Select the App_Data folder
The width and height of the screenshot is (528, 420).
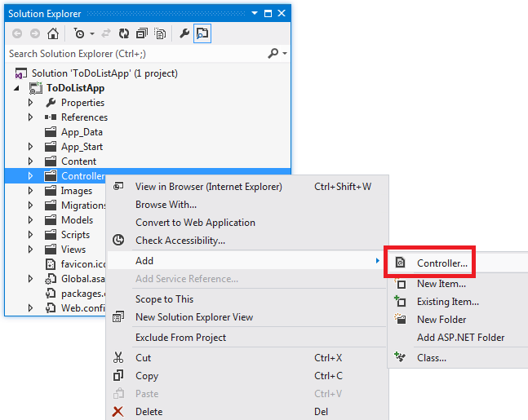[x=82, y=132]
